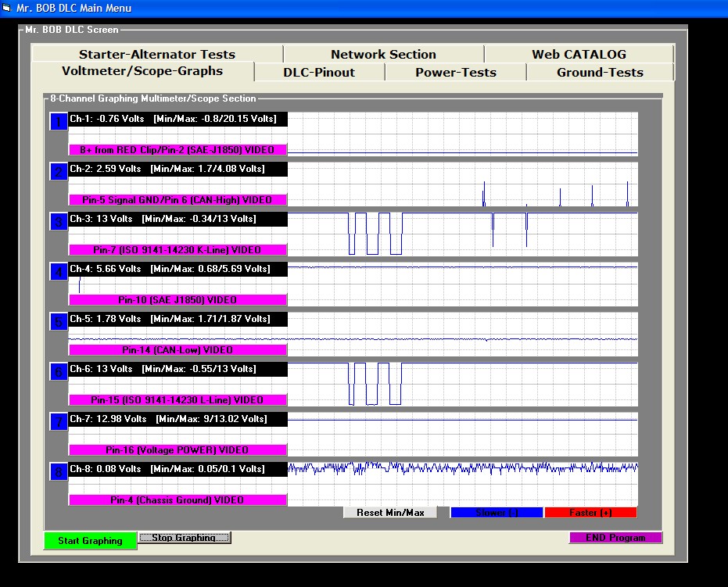Click the Reset Min/Max button

(390, 512)
